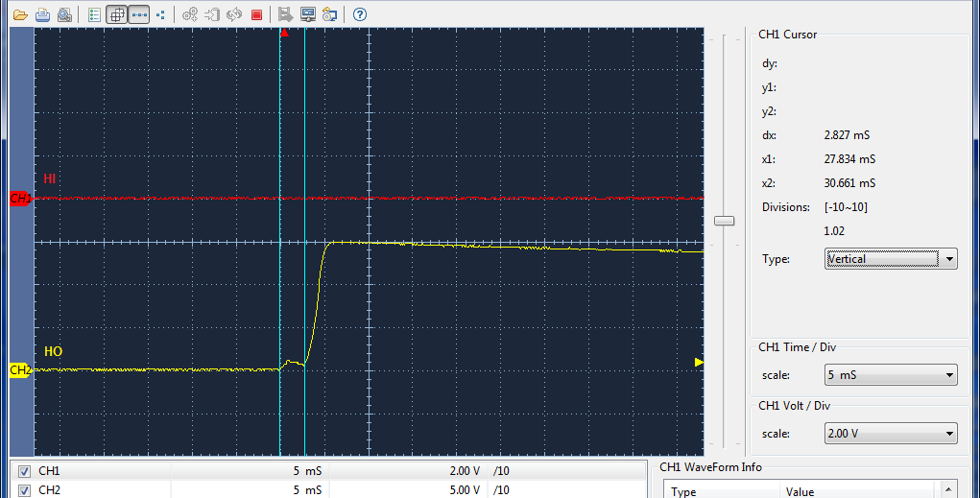Click the red trigger position triangle
Screen dimensions: 980x498
[x=284, y=33]
